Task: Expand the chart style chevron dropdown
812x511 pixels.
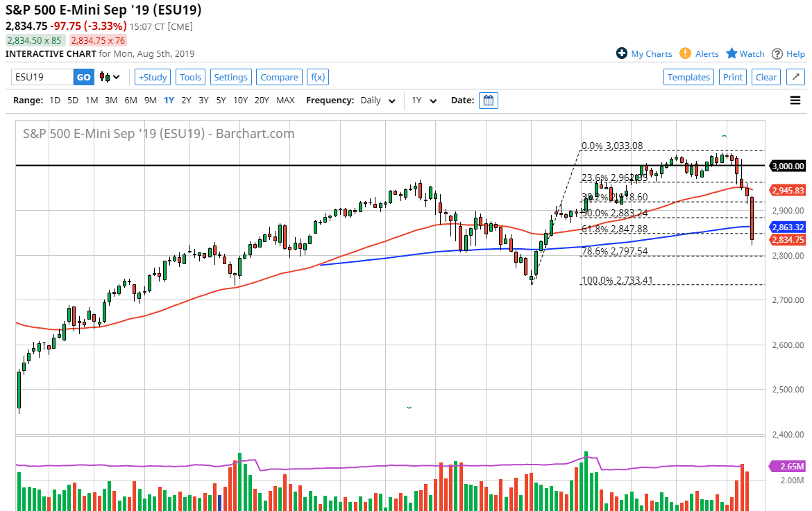Action: click(116, 78)
